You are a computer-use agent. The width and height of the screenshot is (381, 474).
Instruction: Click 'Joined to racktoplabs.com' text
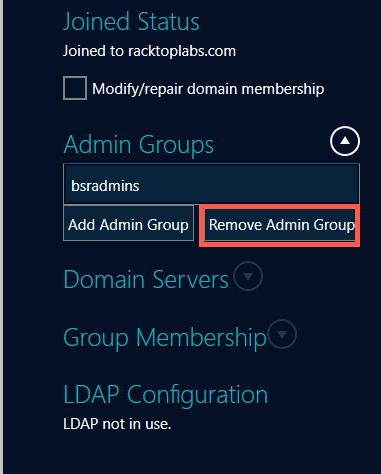click(x=149, y=51)
